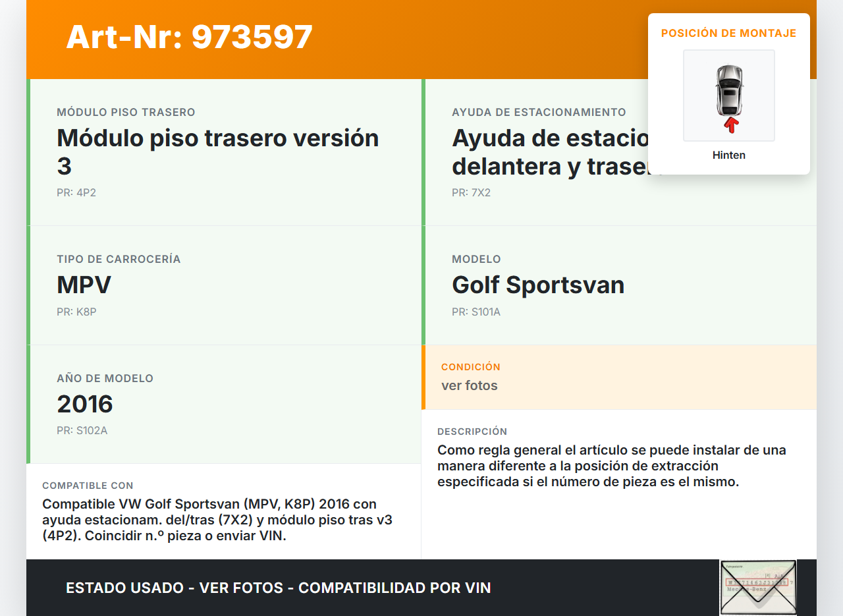Screen dimensions: 843x616
Task: Click the Hinten position label
Action: point(728,155)
